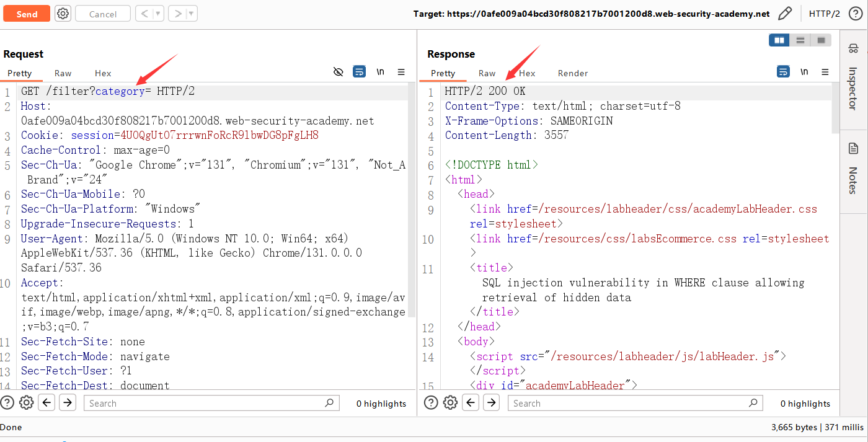This screenshot has height=442, width=868.
Task: Select Request Pretty tab
Action: tap(20, 73)
